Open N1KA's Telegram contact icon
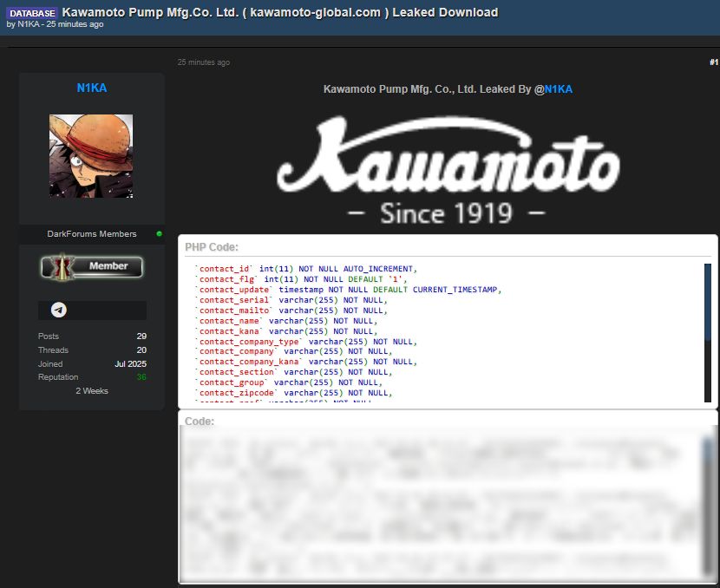 coord(59,310)
